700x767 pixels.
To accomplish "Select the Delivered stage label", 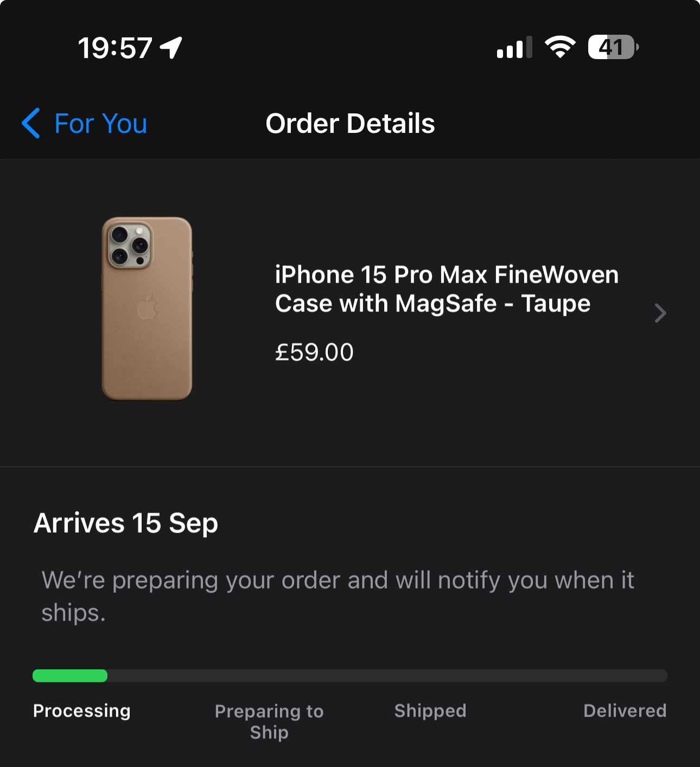I will pyautogui.click(x=625, y=711).
